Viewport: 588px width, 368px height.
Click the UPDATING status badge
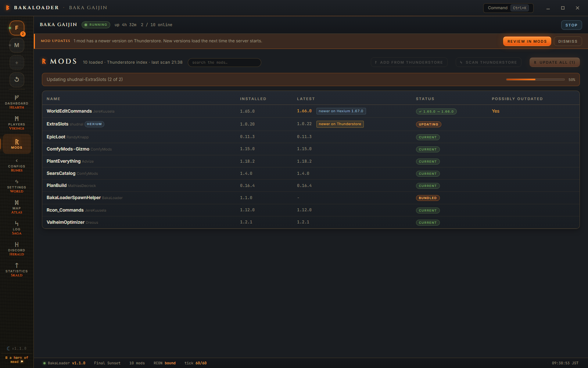click(429, 124)
